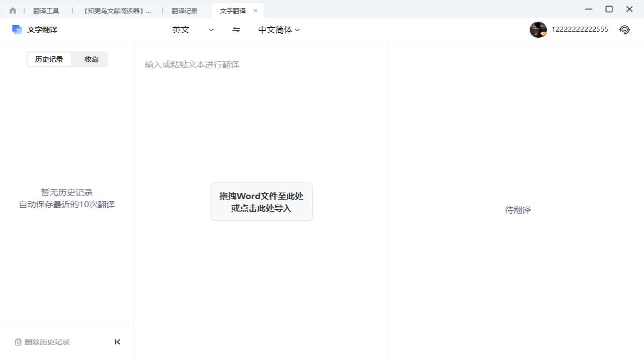The height and width of the screenshot is (362, 644).
Task: Collapse the history sidebar panel
Action: tap(117, 342)
